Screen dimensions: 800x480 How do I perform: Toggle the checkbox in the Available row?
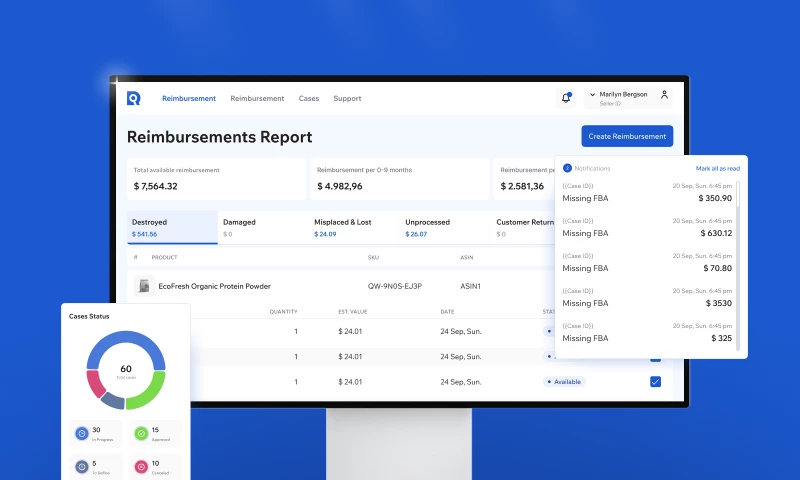pos(655,382)
